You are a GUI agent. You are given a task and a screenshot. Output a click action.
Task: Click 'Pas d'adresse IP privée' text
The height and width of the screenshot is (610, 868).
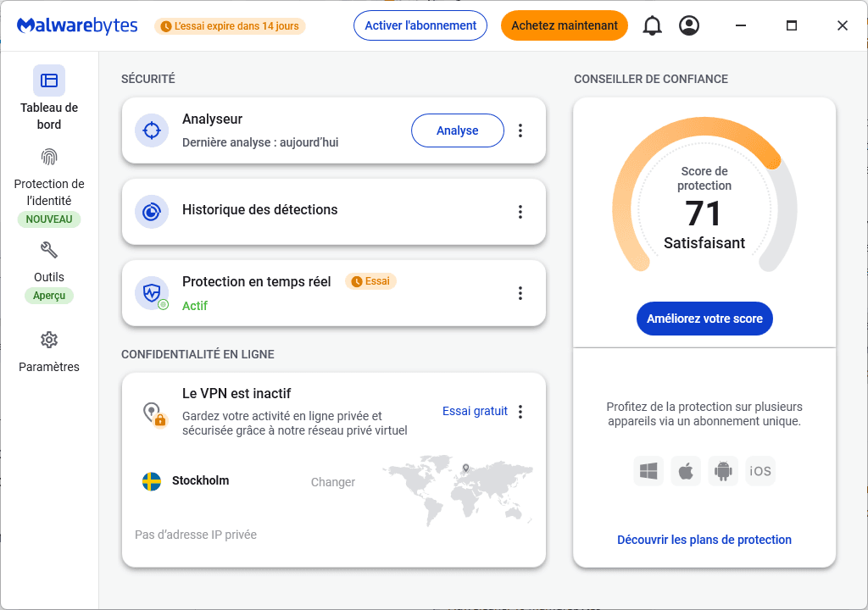tap(196, 535)
